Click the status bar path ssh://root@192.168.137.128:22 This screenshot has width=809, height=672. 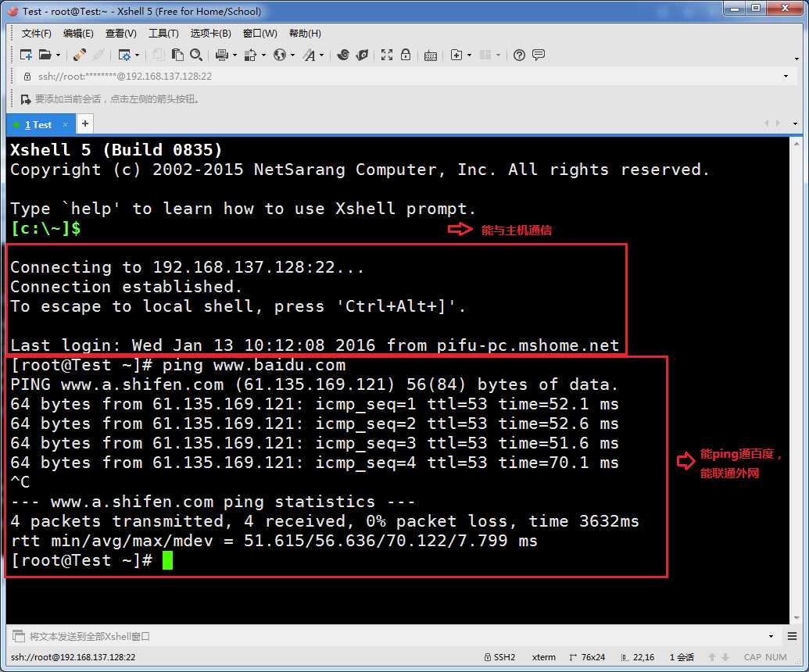tap(73, 657)
